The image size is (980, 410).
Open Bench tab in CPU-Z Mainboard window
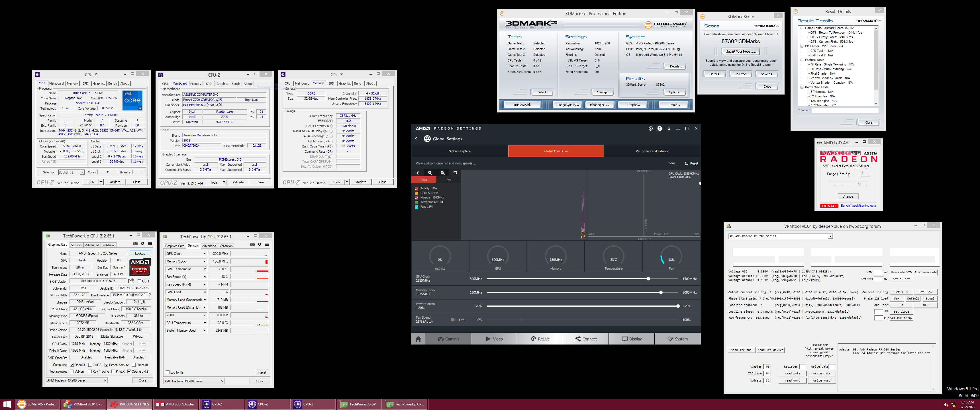point(236,84)
